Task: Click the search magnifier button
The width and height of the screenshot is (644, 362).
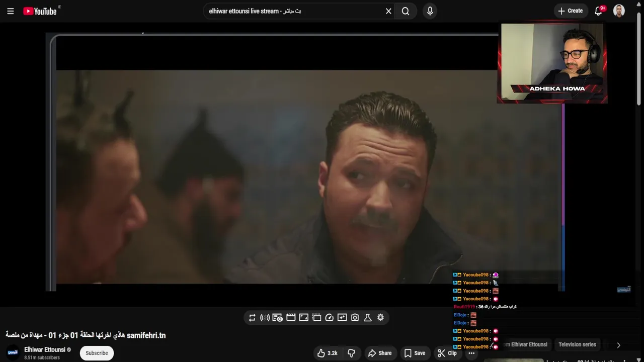Action: click(406, 11)
